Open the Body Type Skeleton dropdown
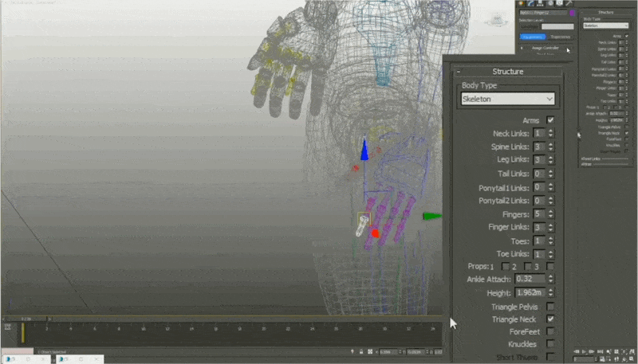 (508, 100)
